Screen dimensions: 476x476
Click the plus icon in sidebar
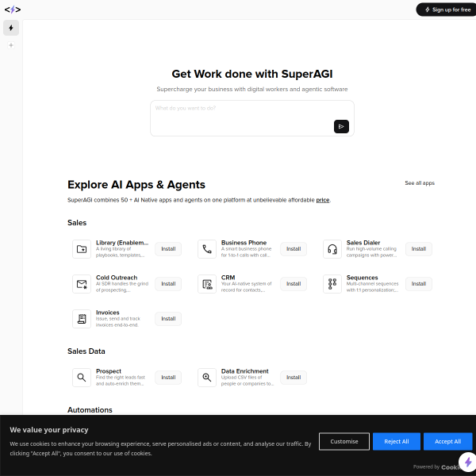point(11,45)
